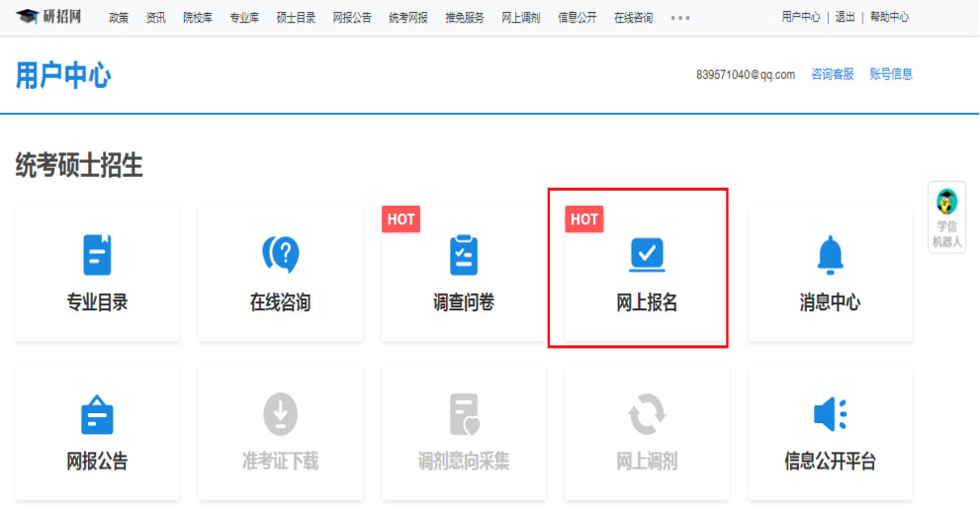Open the 帮助中心 link

[889, 18]
